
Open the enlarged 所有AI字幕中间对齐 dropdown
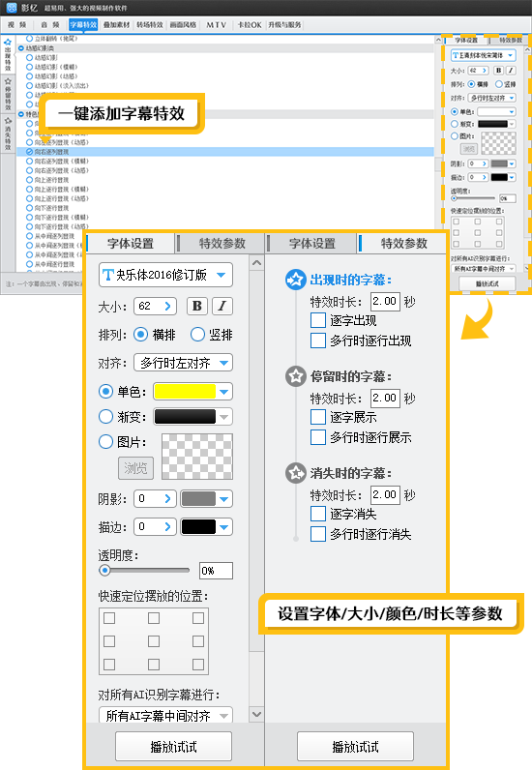pyautogui.click(x=166, y=715)
